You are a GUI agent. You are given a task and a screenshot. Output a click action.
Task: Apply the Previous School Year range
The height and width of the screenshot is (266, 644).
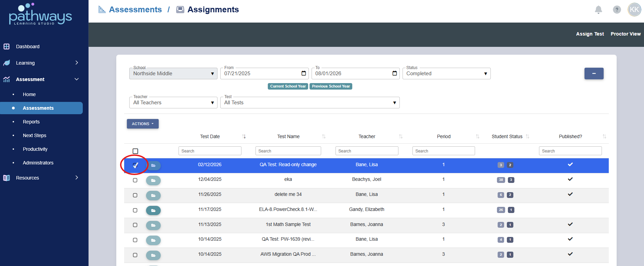(x=331, y=86)
